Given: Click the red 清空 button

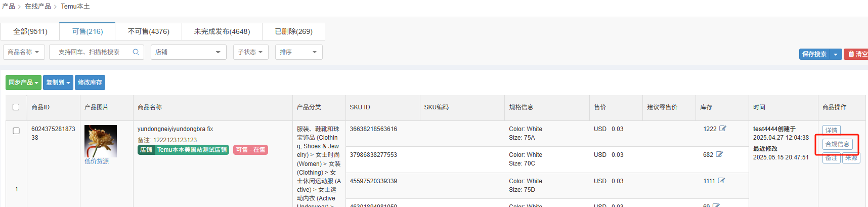Looking at the screenshot, I should pyautogui.click(x=856, y=54).
